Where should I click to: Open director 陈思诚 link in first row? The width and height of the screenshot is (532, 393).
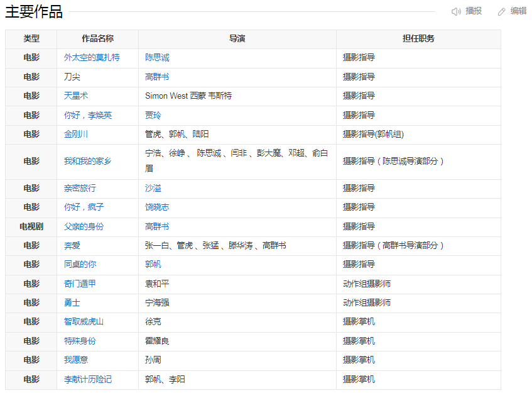157,57
